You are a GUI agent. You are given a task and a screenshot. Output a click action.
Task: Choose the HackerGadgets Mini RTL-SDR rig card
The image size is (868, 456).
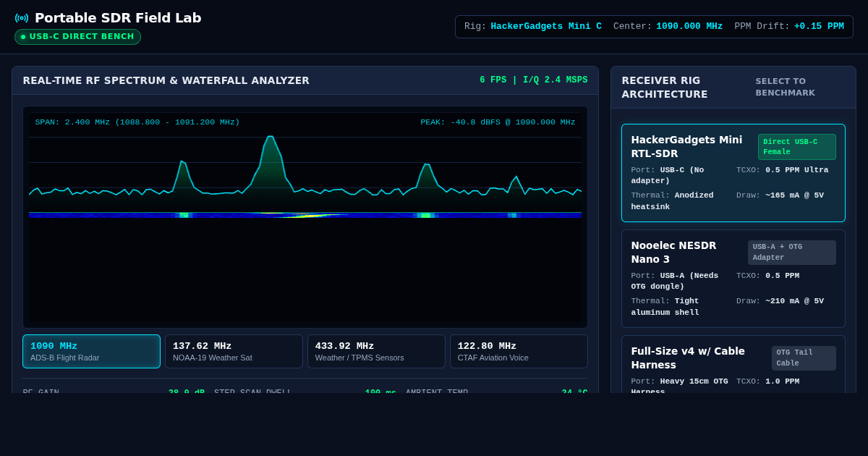click(733, 173)
